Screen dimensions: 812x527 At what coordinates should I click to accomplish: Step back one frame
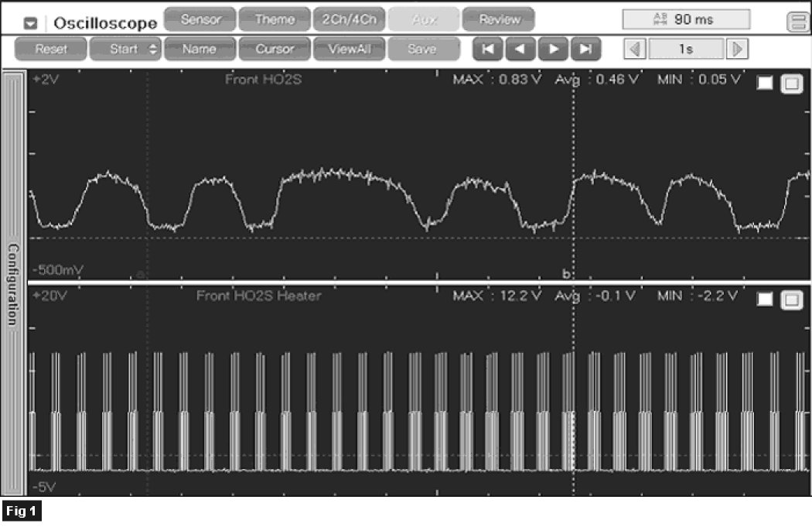[520, 50]
